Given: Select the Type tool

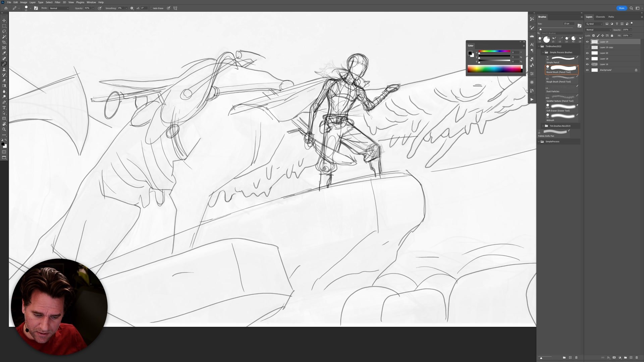Looking at the screenshot, I should (x=4, y=108).
